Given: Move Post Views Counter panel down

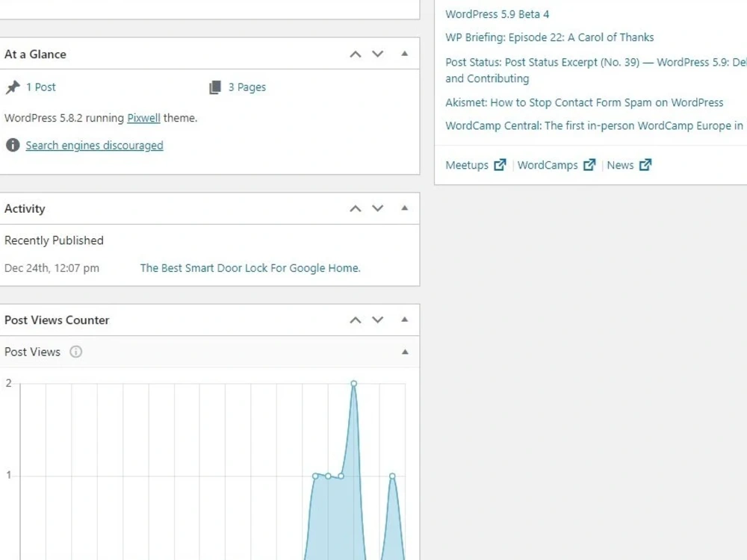Looking at the screenshot, I should tap(378, 320).
